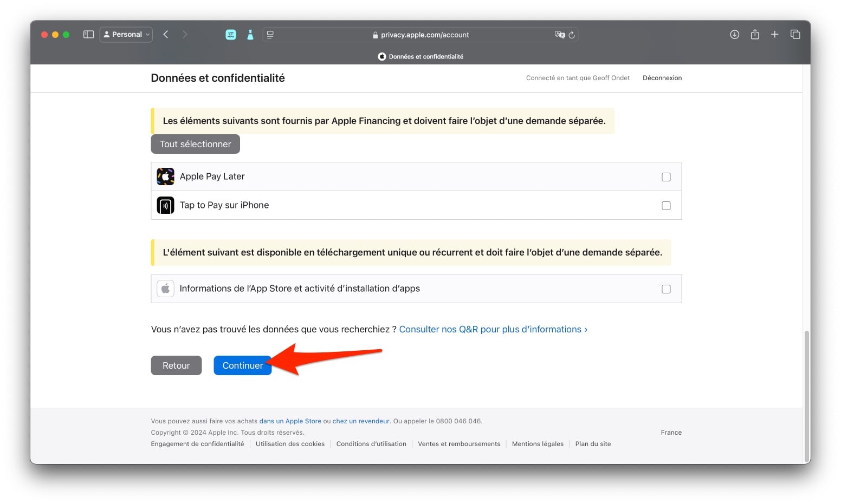
Task: Reload the page with the refresh icon
Action: click(x=572, y=35)
